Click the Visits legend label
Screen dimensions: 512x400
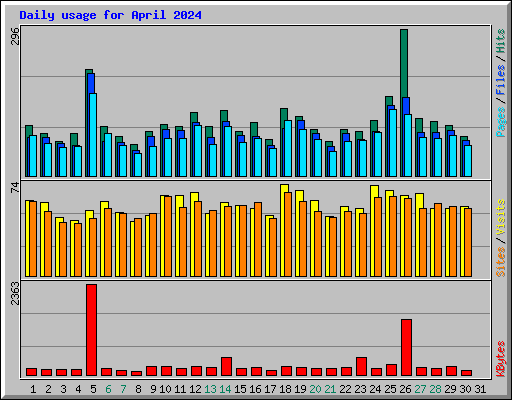click(x=501, y=217)
